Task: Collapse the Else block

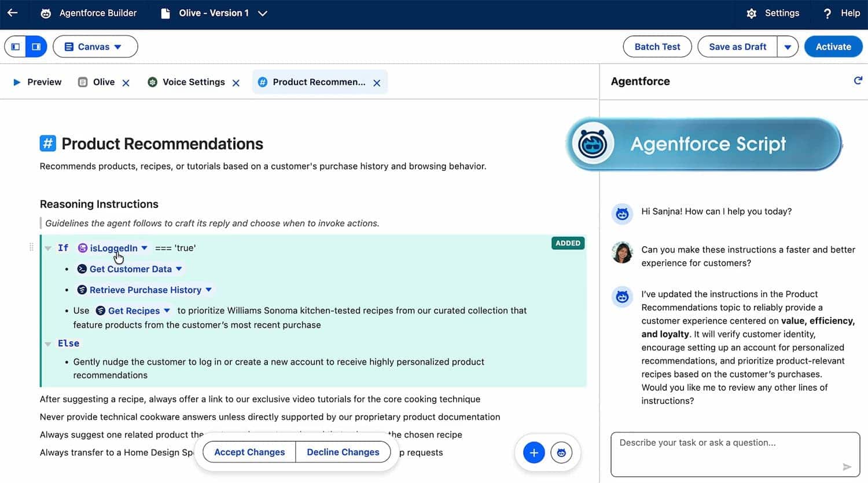Action: pyautogui.click(x=48, y=344)
